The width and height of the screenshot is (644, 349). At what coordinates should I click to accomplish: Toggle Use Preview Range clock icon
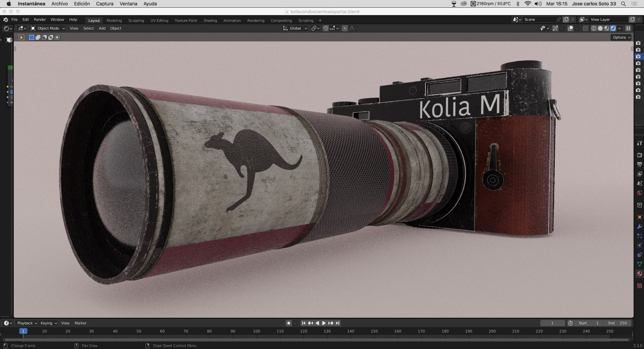(x=570, y=323)
